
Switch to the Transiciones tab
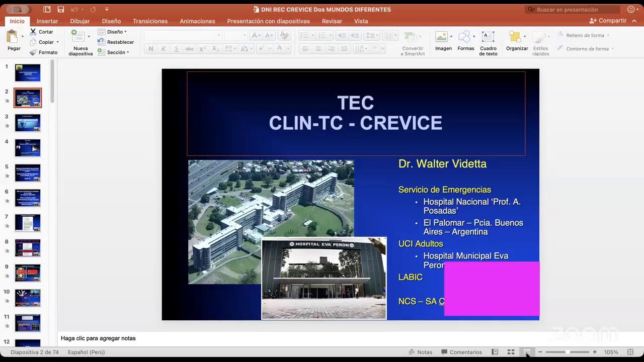[150, 21]
